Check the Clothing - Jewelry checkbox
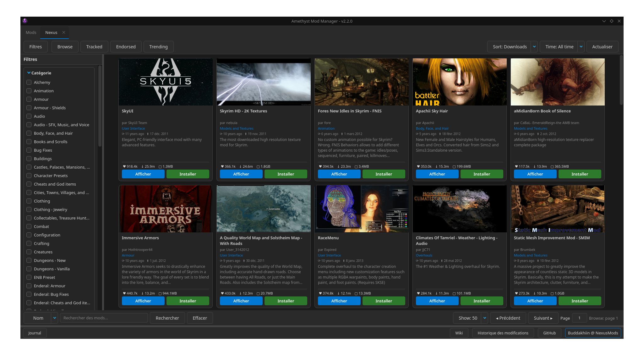 click(x=29, y=209)
